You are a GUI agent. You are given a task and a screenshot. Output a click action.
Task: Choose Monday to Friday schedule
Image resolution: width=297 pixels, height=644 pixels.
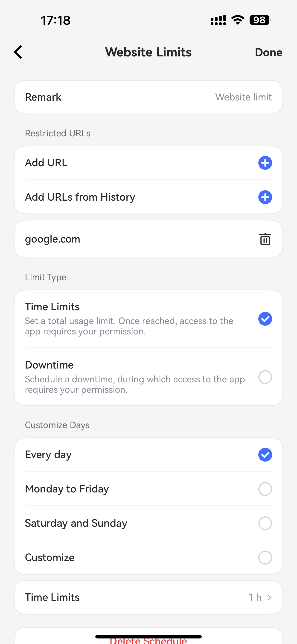[265, 489]
